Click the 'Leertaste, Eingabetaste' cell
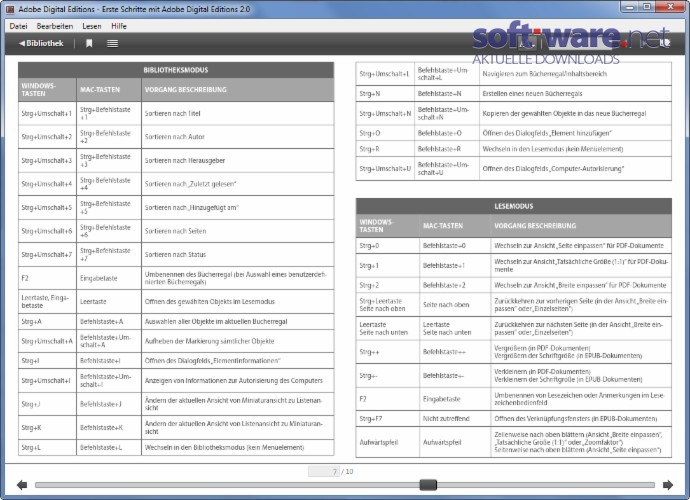The height and width of the screenshot is (500, 690). click(47, 301)
